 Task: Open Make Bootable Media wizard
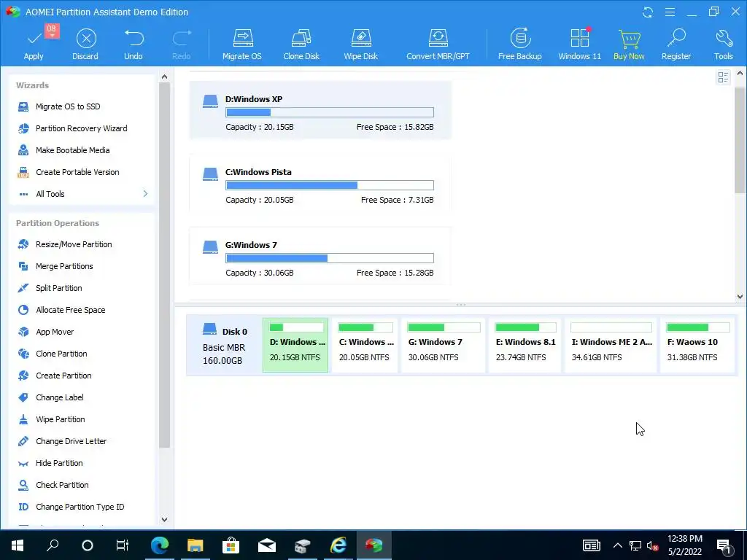tap(72, 150)
